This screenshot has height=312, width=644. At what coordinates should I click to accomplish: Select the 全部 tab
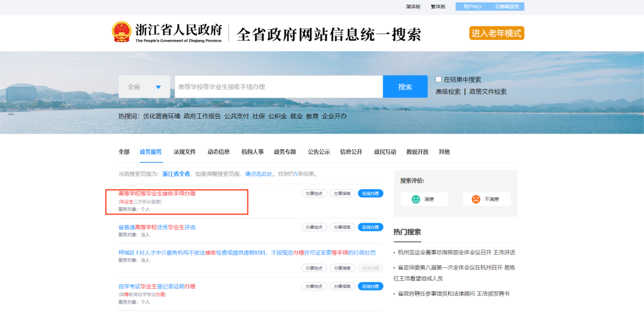(124, 152)
